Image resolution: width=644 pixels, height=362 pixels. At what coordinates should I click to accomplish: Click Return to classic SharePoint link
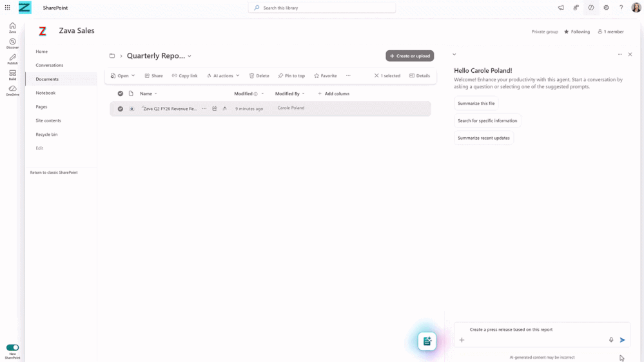coord(54,173)
